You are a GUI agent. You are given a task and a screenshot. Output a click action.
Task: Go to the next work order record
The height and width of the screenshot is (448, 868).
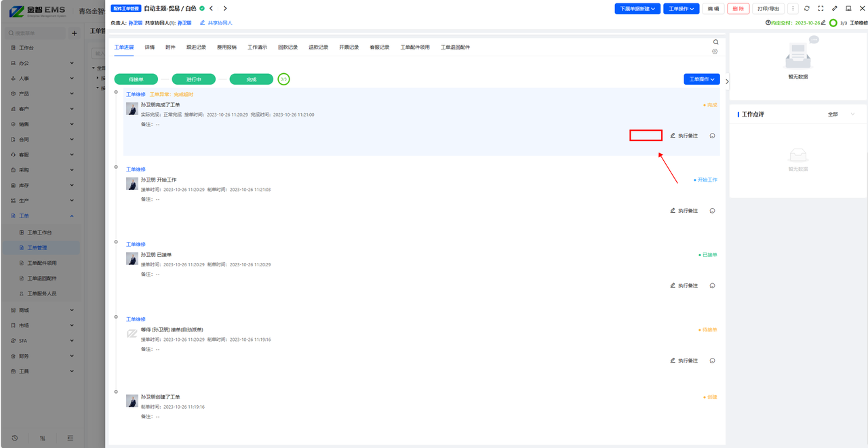coord(225,8)
